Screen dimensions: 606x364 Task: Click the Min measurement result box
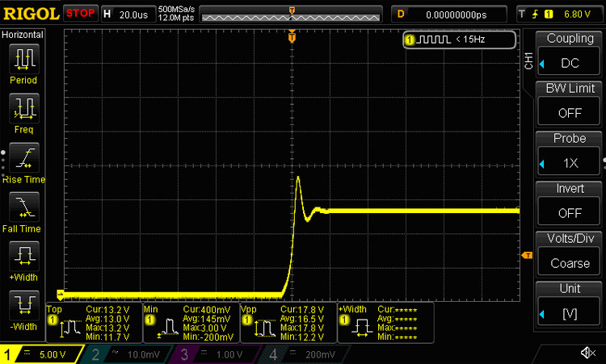(191, 323)
